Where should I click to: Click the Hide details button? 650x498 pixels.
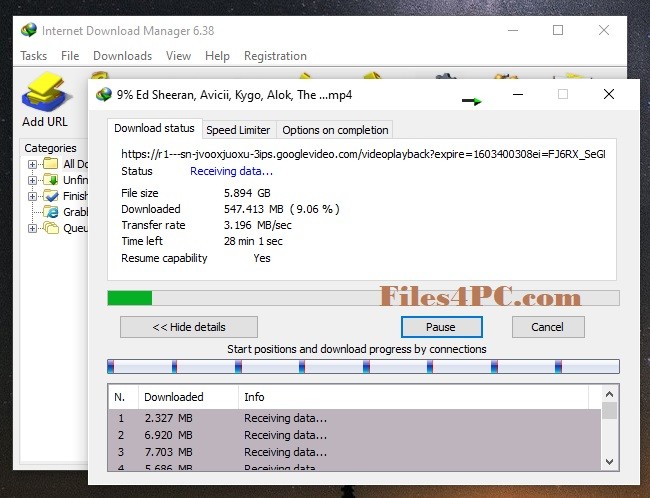click(x=189, y=327)
